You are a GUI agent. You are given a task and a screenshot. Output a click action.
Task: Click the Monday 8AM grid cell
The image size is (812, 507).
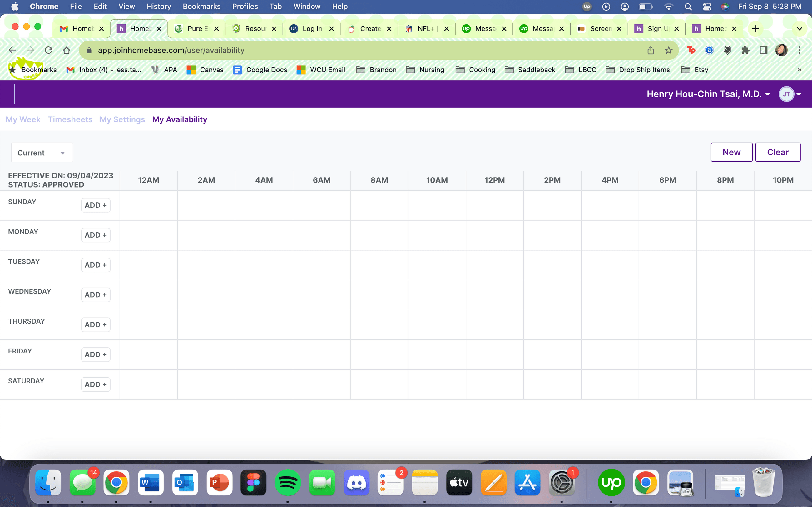pyautogui.click(x=379, y=235)
